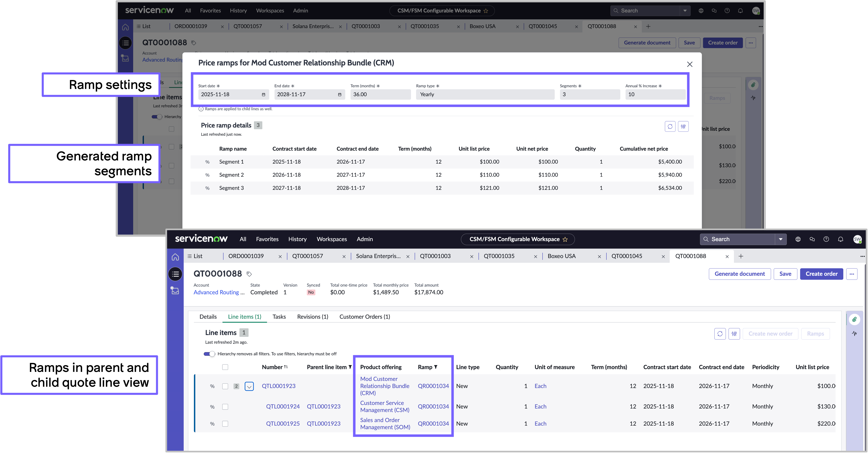868x453 pixels.
Task: Open the inbox icon in front window sidebar
Action: (x=175, y=291)
